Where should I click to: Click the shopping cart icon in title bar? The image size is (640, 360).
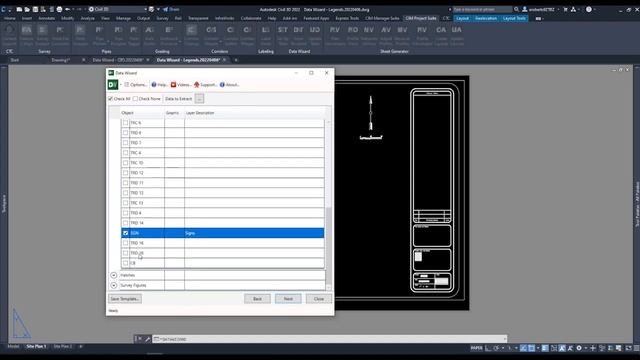point(565,9)
